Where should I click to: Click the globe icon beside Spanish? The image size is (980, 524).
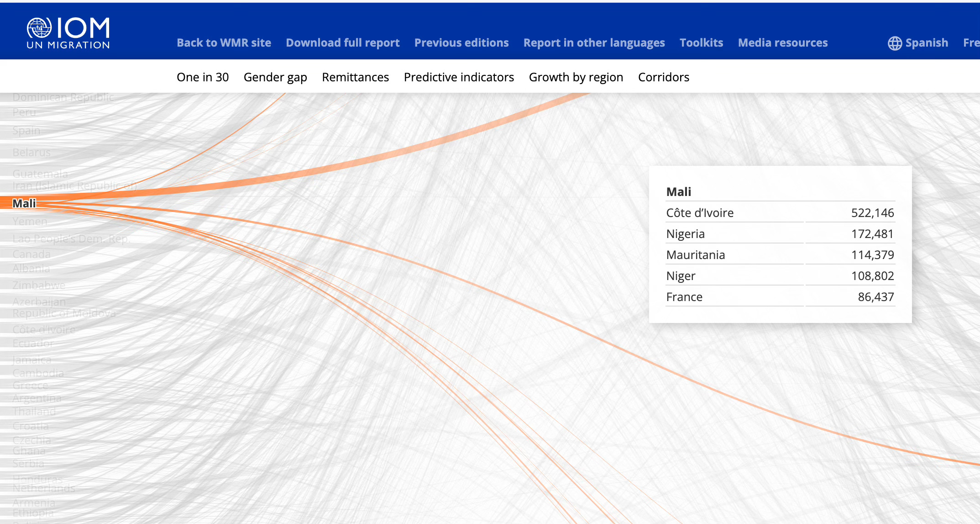point(895,43)
